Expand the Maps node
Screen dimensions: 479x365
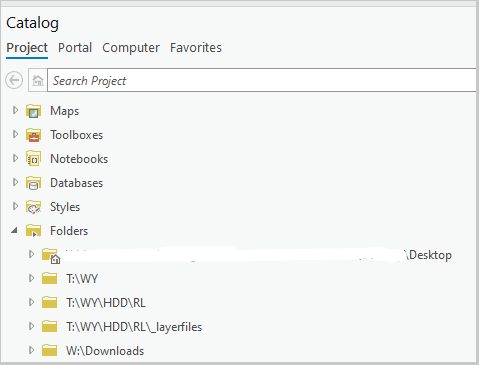pos(15,110)
